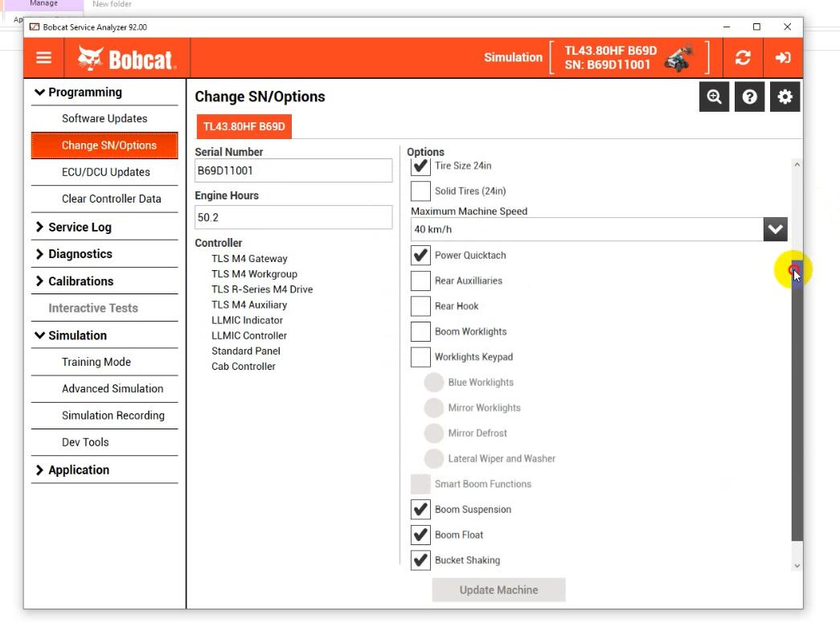Screen dimensions: 840x640
Task: Select the Blue Worklights radio option
Action: [x=434, y=382]
